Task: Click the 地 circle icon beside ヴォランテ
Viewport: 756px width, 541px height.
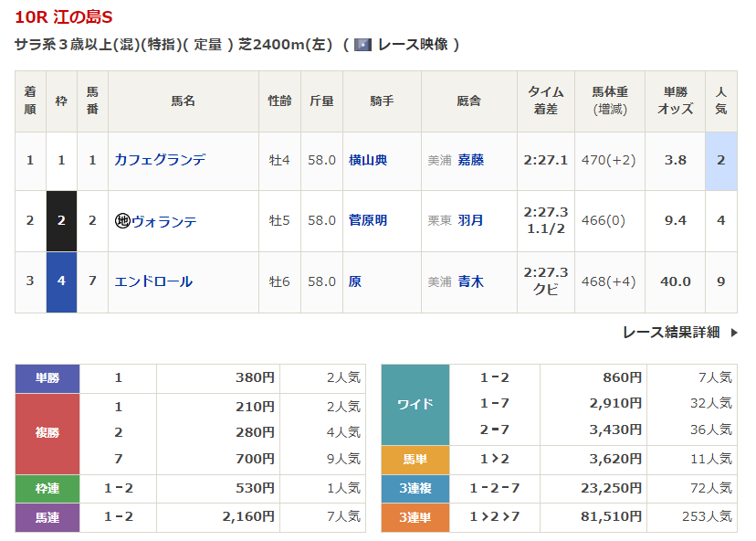Action: pyautogui.click(x=122, y=221)
